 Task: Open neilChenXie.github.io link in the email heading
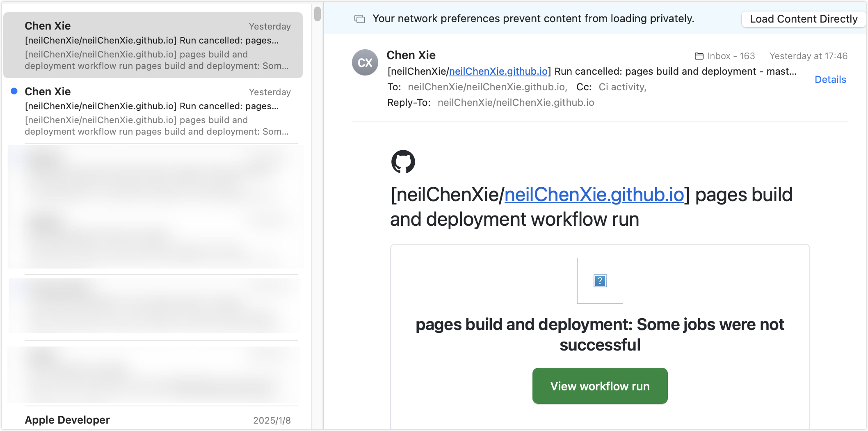point(594,195)
